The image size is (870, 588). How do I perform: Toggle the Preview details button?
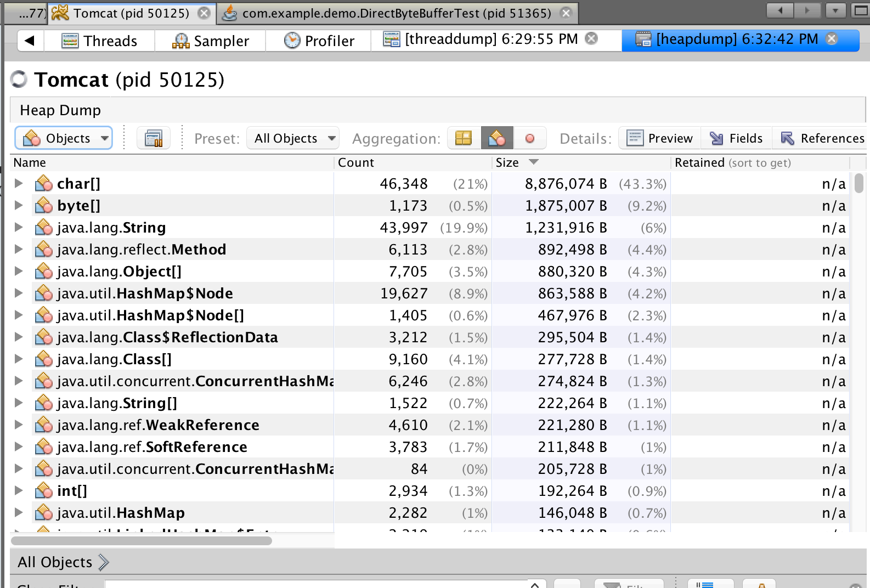[x=660, y=138]
